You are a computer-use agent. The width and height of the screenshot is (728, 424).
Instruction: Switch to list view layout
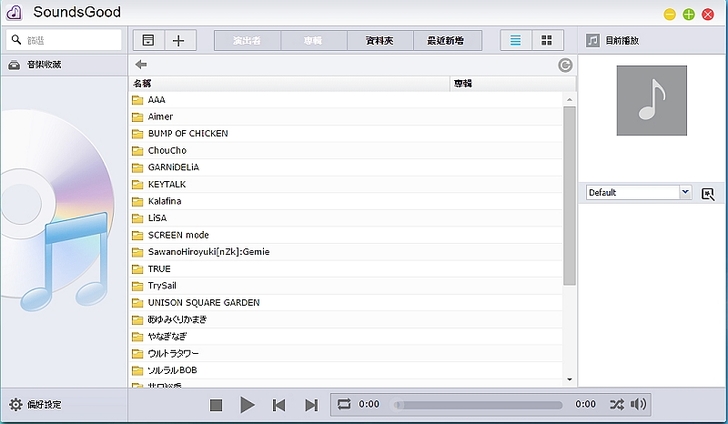(516, 40)
